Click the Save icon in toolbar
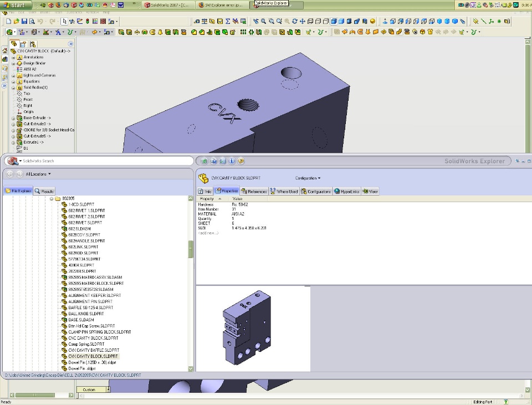The height and width of the screenshot is (405, 532). click(x=24, y=22)
